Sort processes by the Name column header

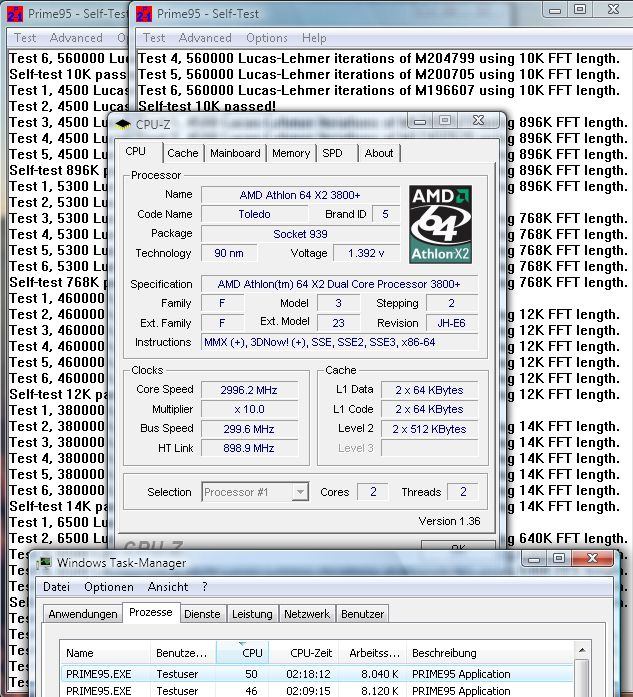[x=106, y=653]
